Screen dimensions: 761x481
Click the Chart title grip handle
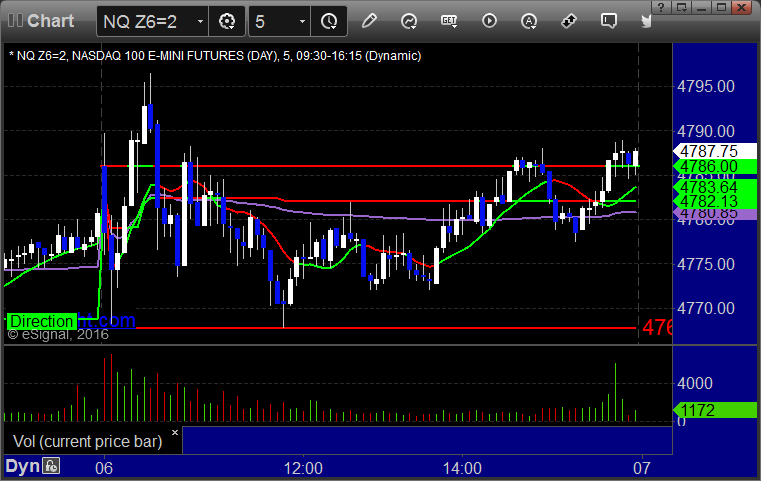pyautogui.click(x=15, y=20)
